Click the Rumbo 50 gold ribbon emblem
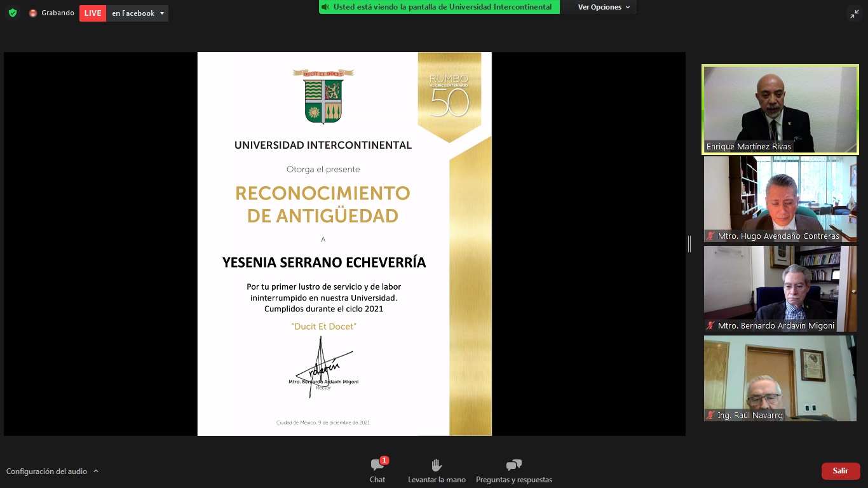The width and height of the screenshot is (868, 488). [x=450, y=97]
